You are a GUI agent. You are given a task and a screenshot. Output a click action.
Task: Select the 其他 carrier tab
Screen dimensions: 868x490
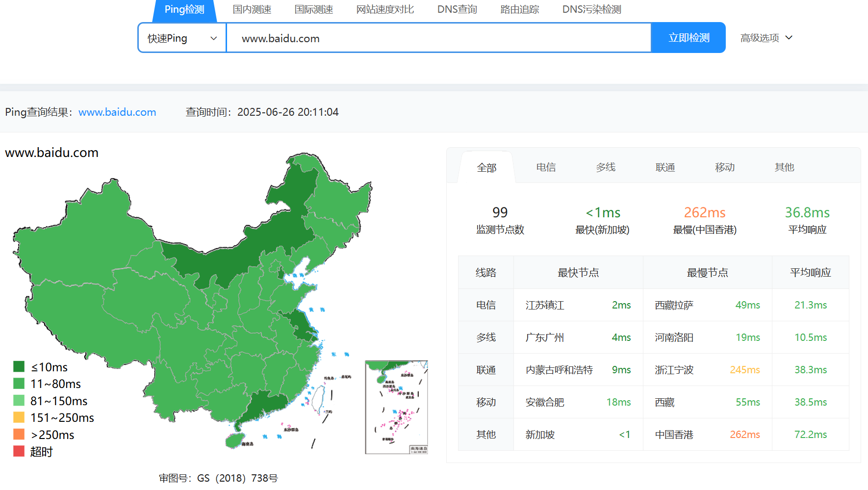pyautogui.click(x=784, y=167)
